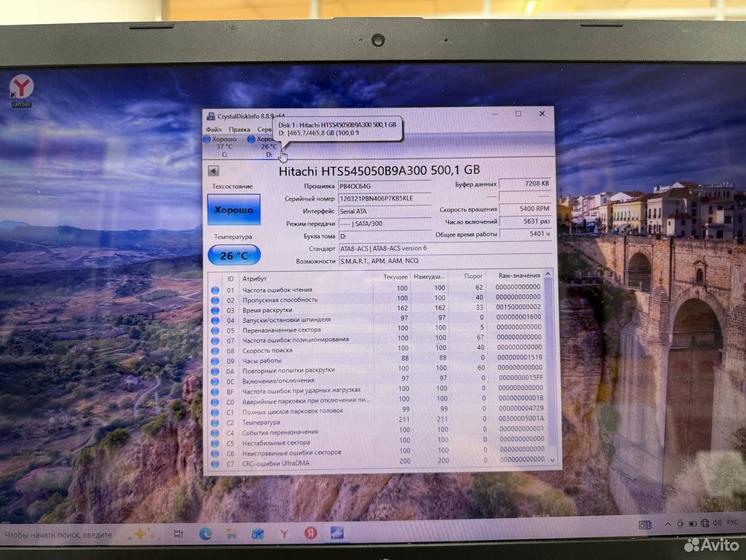Open Yandex Browser Y icon on taskbar
The image size is (746, 560).
tap(284, 534)
